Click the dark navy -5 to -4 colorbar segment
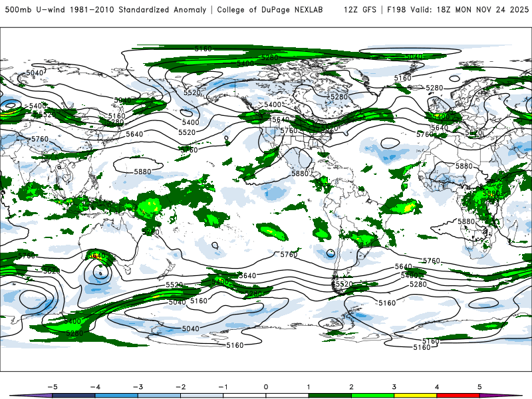Screen dimensions: 532x399 click(x=74, y=396)
